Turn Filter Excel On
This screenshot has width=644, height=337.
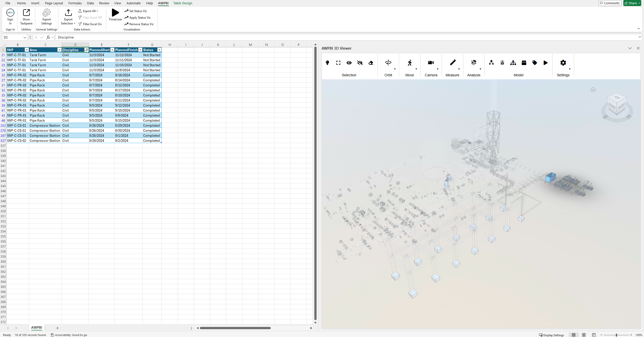point(90,24)
